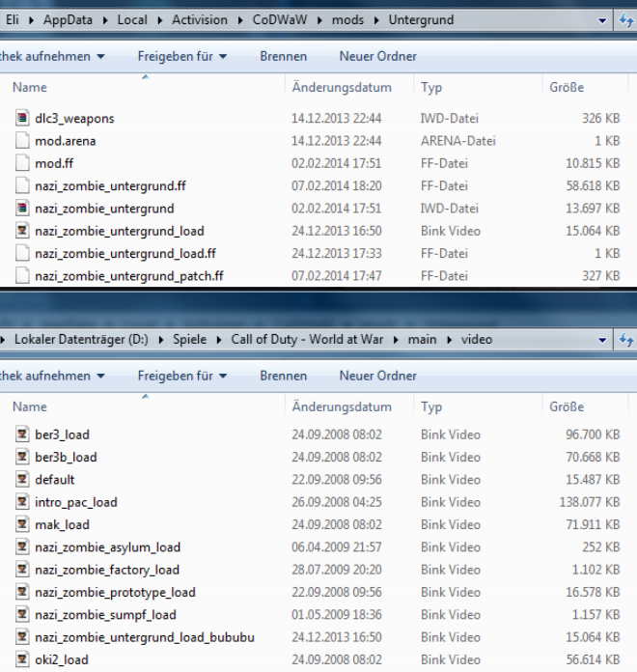
Task: Navigate to main in the breadcrumb
Action: click(x=422, y=340)
